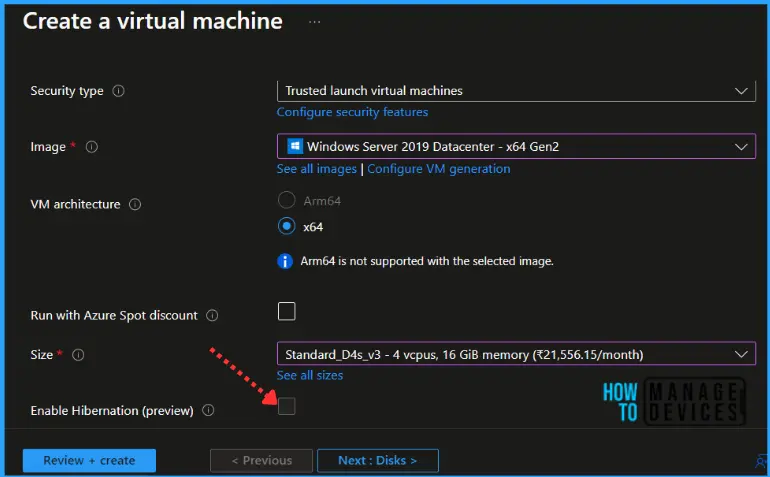Open the Security type dropdown
The height and width of the screenshot is (477, 770).
point(516,91)
